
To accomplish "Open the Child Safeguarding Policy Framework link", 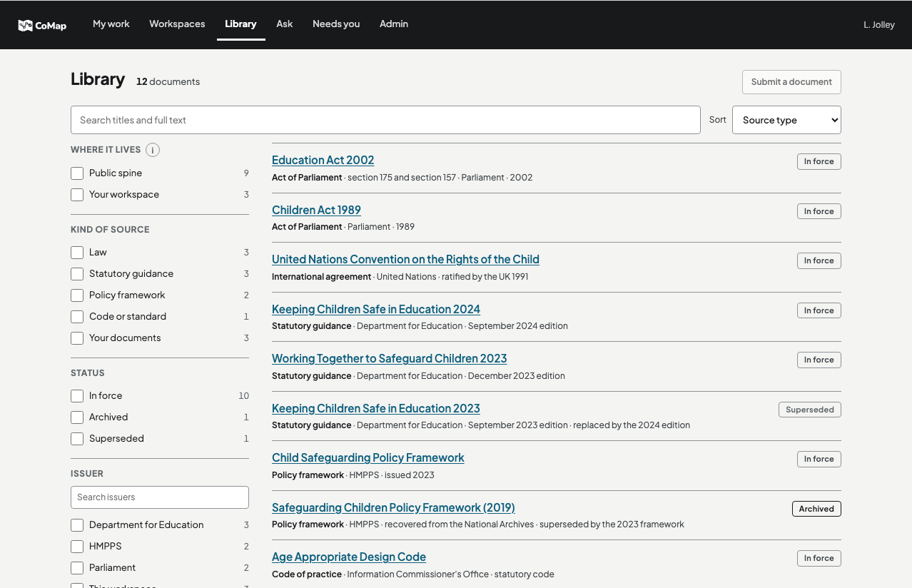I will click(368, 458).
